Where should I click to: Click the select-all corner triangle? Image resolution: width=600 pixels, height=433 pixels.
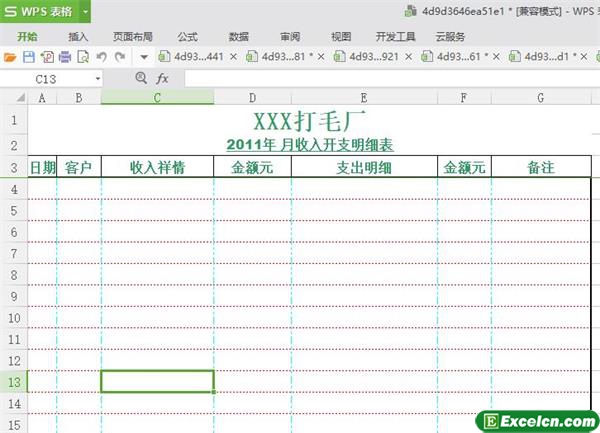[20, 98]
